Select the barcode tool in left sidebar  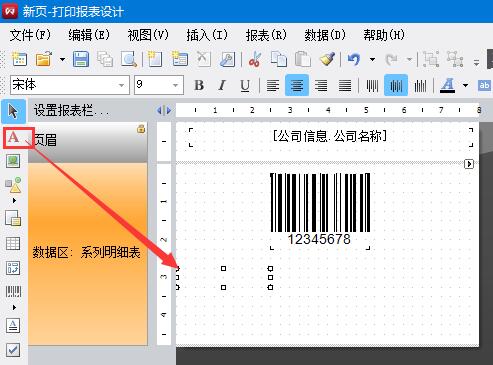[13, 292]
